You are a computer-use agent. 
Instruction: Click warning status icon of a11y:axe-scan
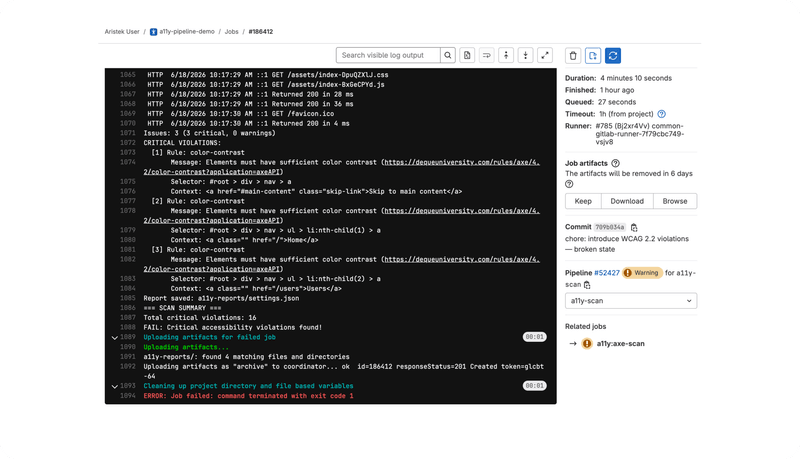(x=587, y=344)
